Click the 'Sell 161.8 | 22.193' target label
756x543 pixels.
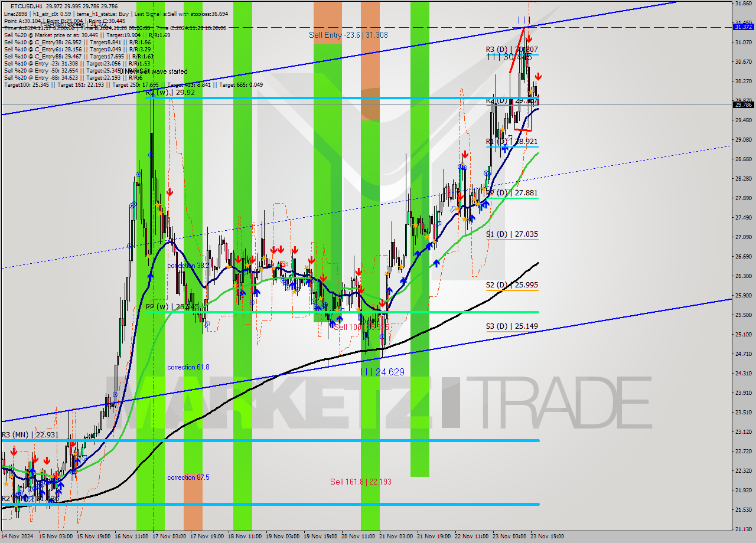(360, 482)
